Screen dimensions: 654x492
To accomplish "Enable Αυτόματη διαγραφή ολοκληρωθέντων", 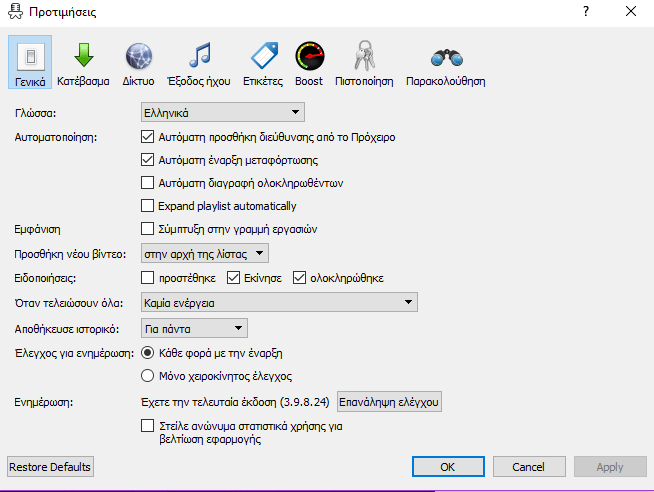I will click(147, 183).
